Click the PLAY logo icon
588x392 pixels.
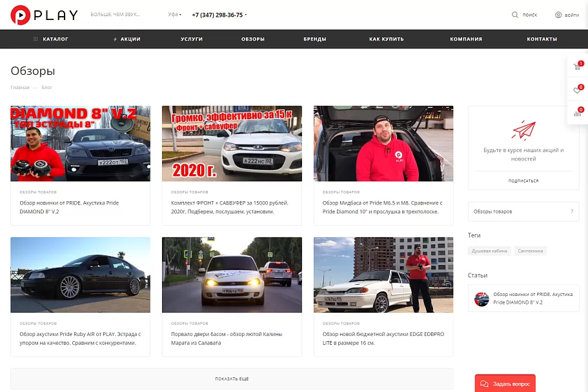(x=20, y=15)
